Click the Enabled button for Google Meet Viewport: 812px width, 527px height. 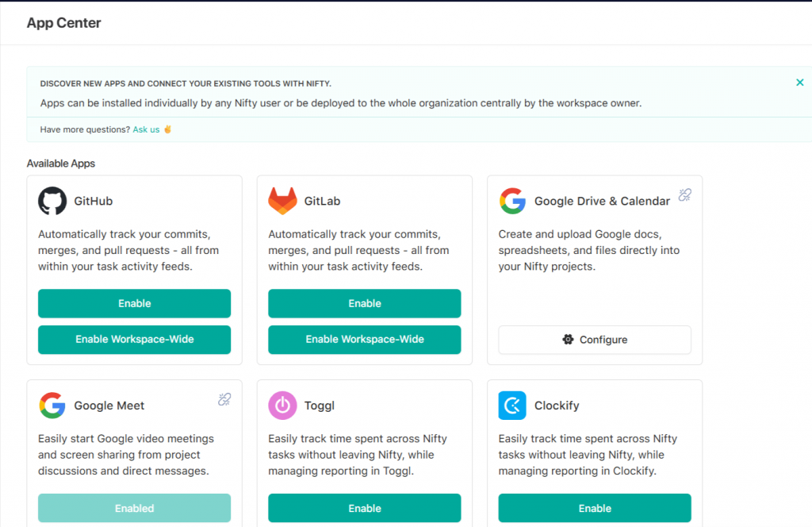click(134, 508)
